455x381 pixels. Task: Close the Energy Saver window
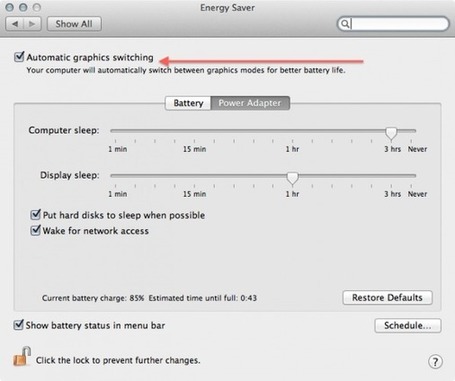click(10, 7)
